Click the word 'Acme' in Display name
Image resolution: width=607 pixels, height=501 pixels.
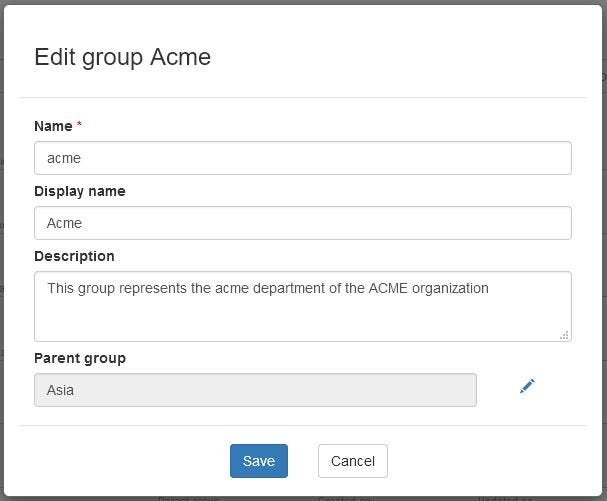[64, 223]
